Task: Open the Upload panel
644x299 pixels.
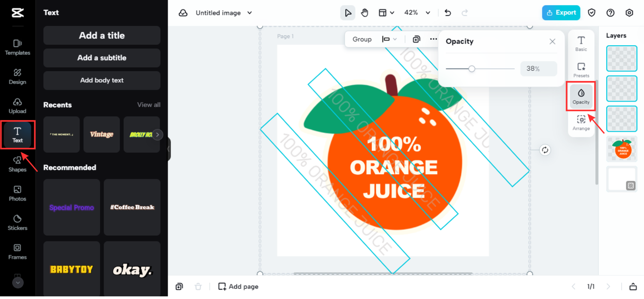Action: click(x=18, y=106)
